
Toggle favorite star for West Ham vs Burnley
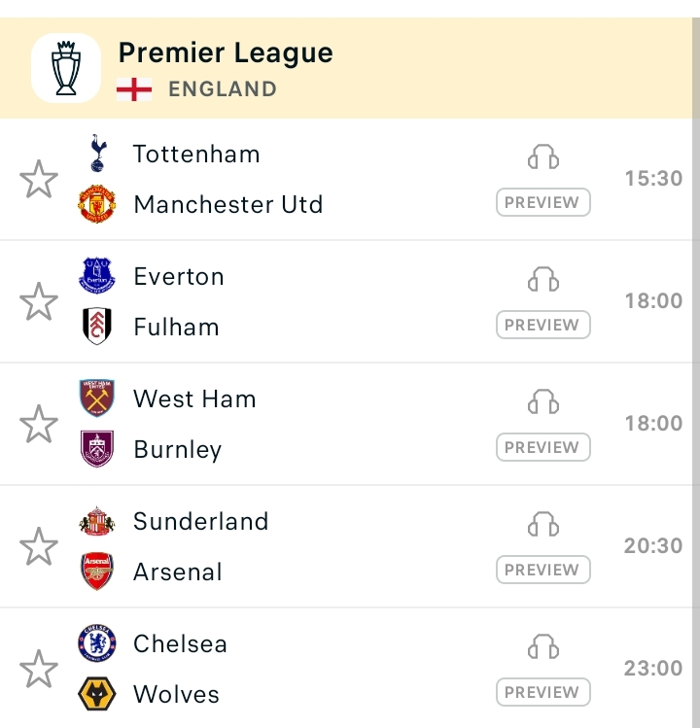pyautogui.click(x=39, y=425)
